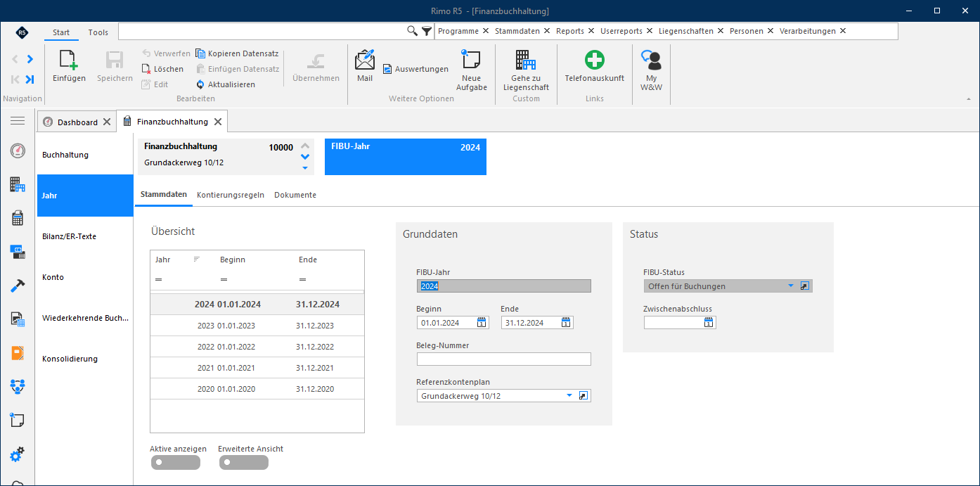Toggle Erweiterte Ansicht switch
Viewport: 980px width, 486px height.
point(243,462)
